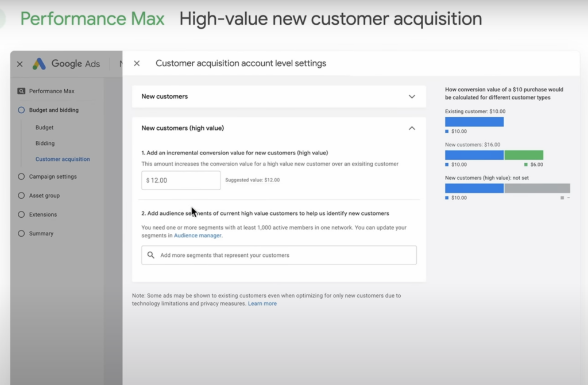588x385 pixels.
Task: Click the New customers: $16.00 label
Action: pos(473,144)
